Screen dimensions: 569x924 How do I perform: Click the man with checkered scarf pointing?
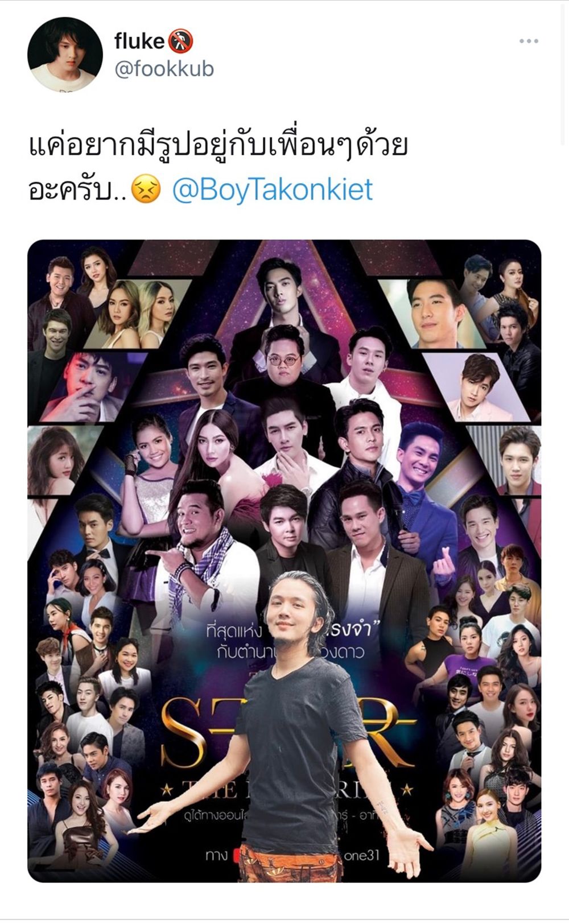pos(205,546)
